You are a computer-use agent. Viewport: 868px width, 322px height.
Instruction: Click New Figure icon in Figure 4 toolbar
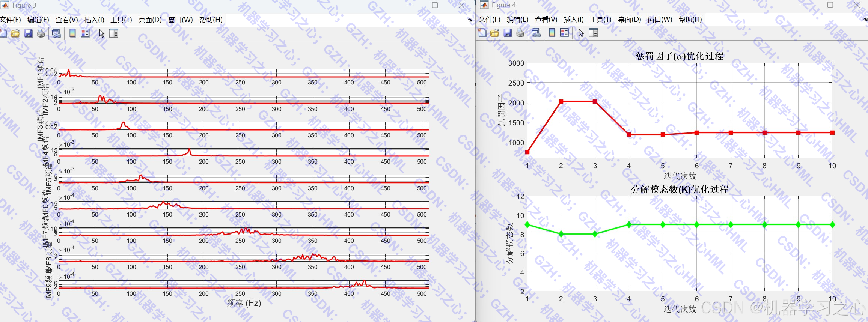482,33
